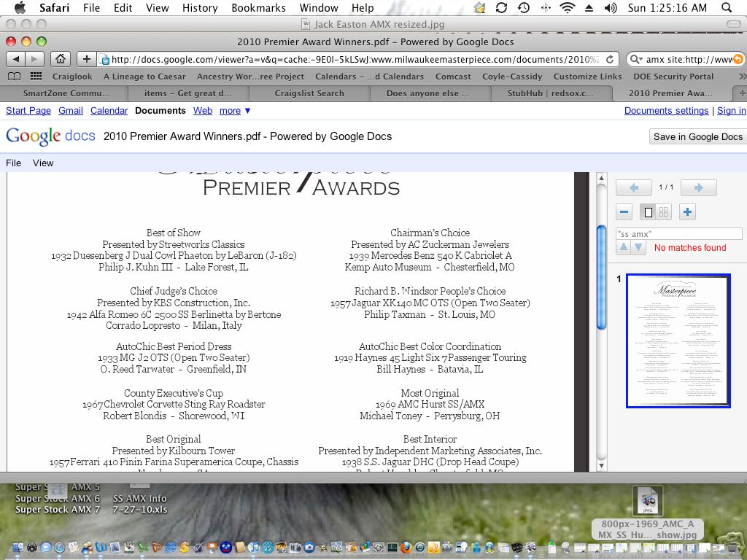Open the Top Sites grid icon
This screenshot has width=747, height=560.
pyautogui.click(x=35, y=77)
